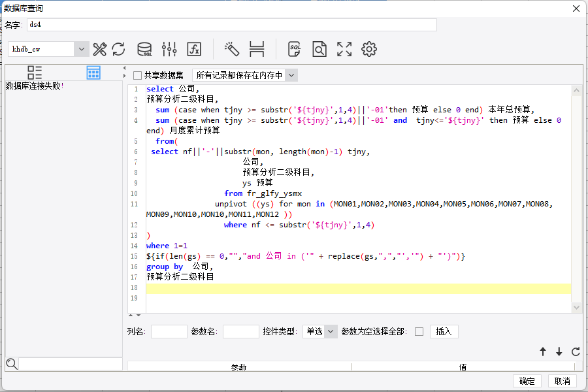Click the 取消 button

[x=562, y=381]
